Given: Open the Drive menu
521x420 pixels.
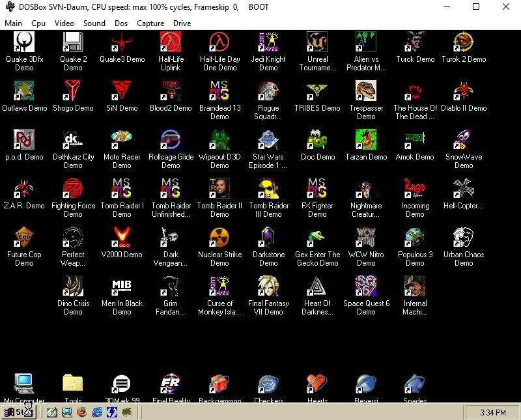Looking at the screenshot, I should pyautogui.click(x=182, y=23).
